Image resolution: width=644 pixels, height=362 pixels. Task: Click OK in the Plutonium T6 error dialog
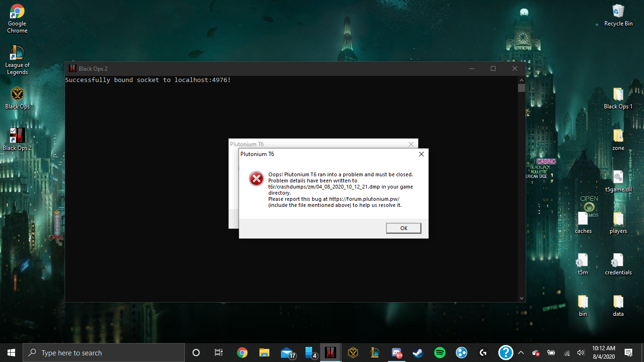click(404, 228)
